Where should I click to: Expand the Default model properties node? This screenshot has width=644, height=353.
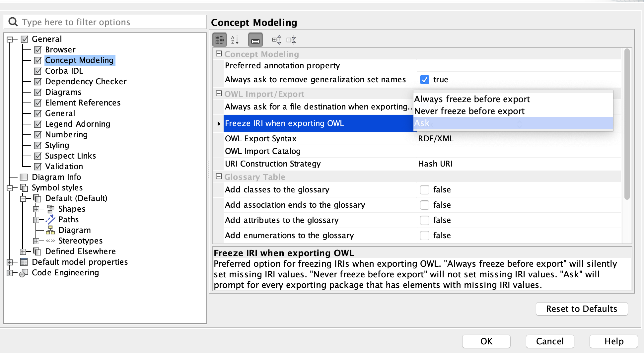coord(10,262)
